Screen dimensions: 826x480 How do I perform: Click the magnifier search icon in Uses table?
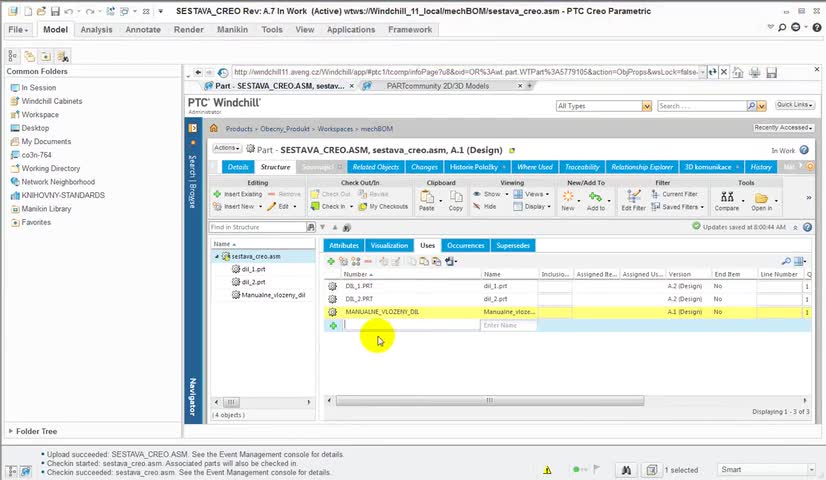click(786, 261)
